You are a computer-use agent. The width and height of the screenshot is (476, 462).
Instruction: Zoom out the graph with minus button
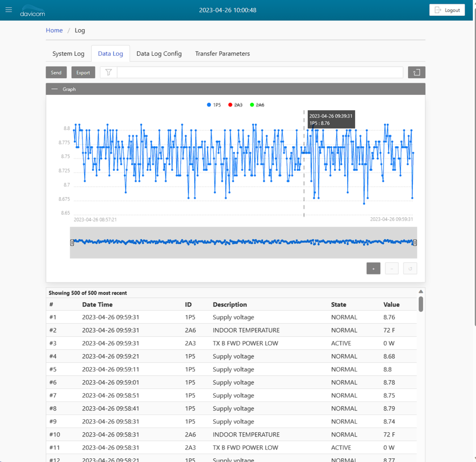(391, 268)
